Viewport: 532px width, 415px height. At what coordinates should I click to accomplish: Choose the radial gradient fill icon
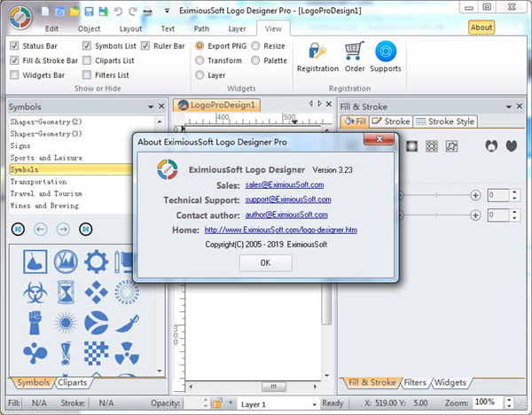click(x=411, y=146)
